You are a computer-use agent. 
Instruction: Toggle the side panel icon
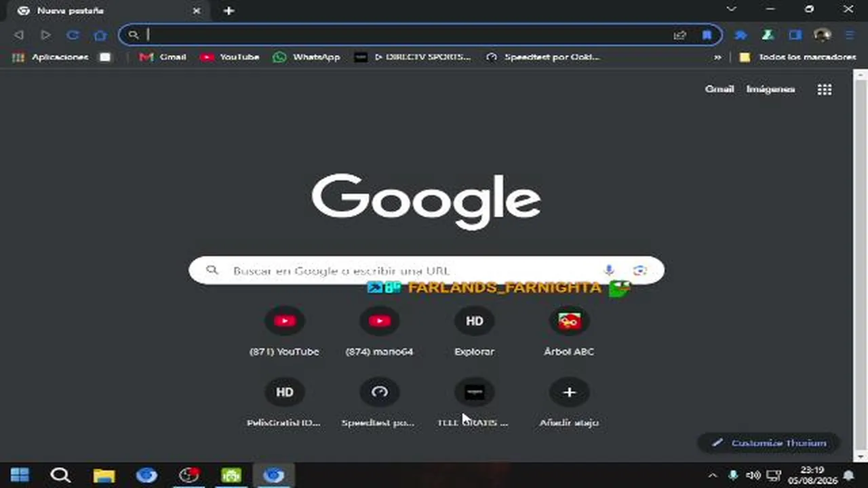[x=795, y=35]
